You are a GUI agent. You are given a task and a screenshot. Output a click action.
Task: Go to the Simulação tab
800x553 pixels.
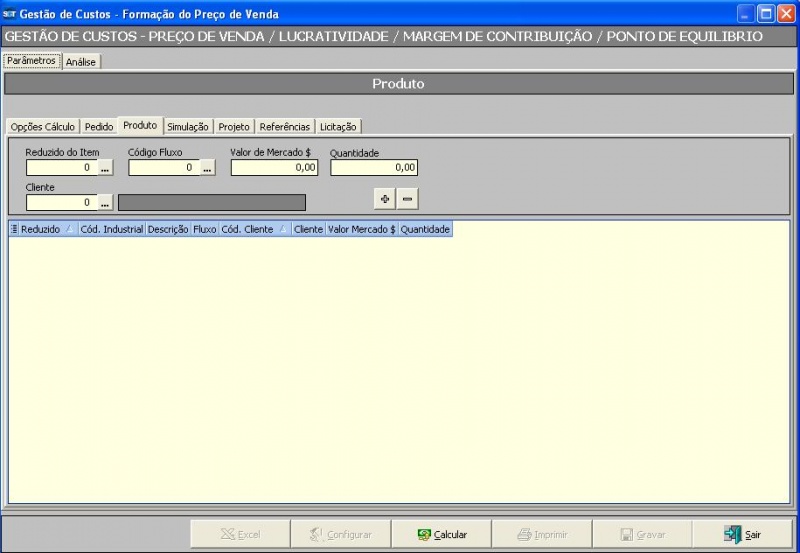188,127
